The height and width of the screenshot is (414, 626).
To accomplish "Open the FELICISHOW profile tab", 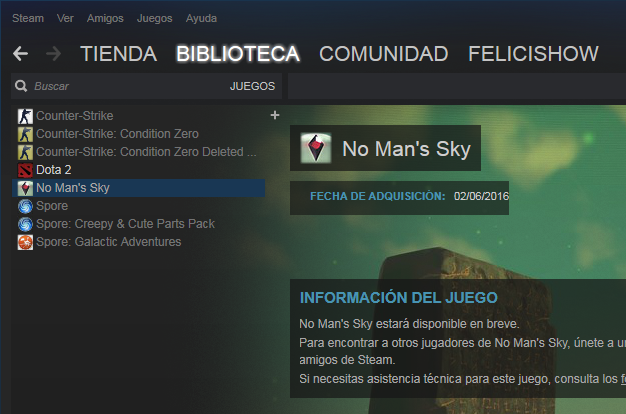I will [533, 54].
